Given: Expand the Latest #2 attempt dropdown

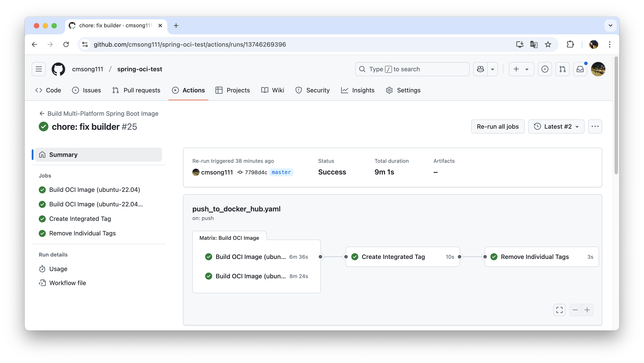Looking at the screenshot, I should (556, 126).
